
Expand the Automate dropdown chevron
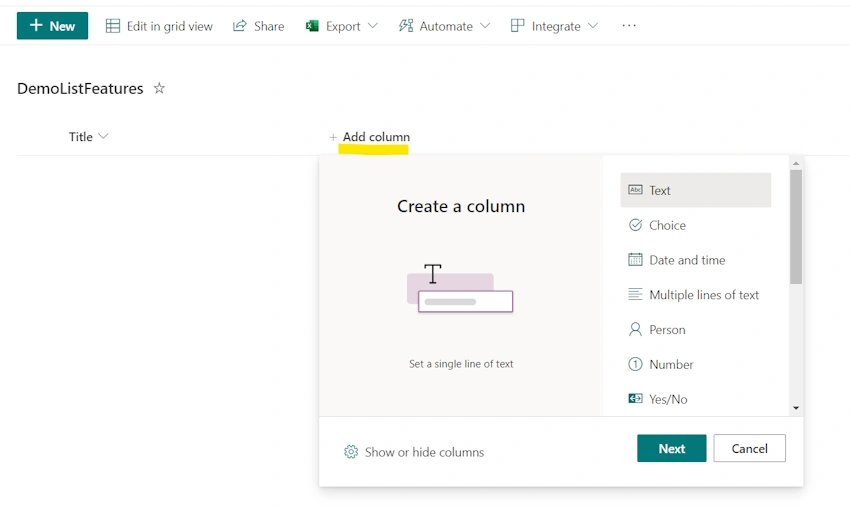coord(485,25)
